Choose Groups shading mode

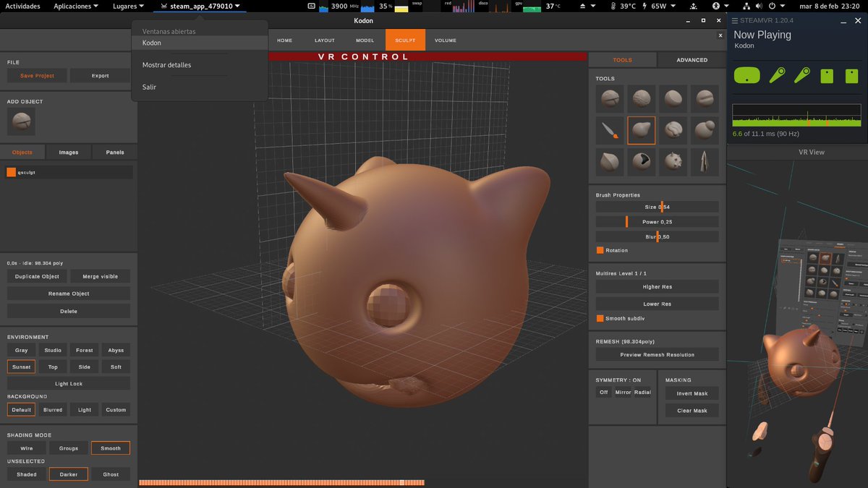[x=69, y=448]
